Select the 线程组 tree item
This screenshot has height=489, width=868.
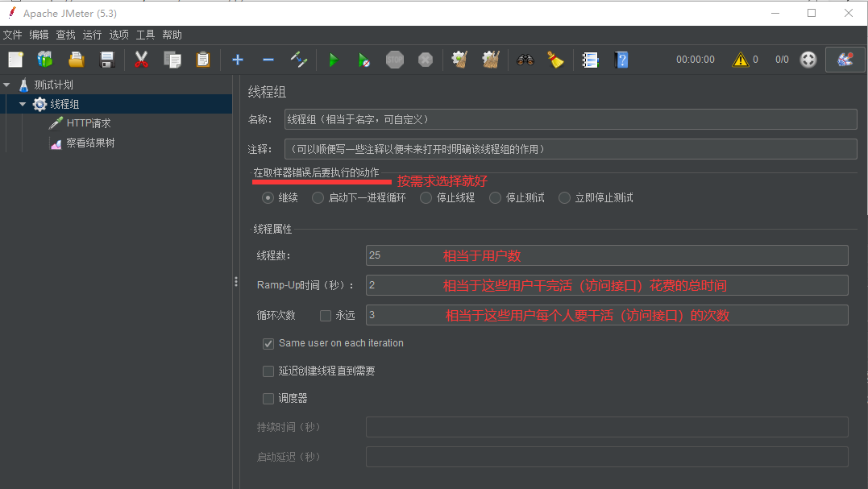point(64,104)
